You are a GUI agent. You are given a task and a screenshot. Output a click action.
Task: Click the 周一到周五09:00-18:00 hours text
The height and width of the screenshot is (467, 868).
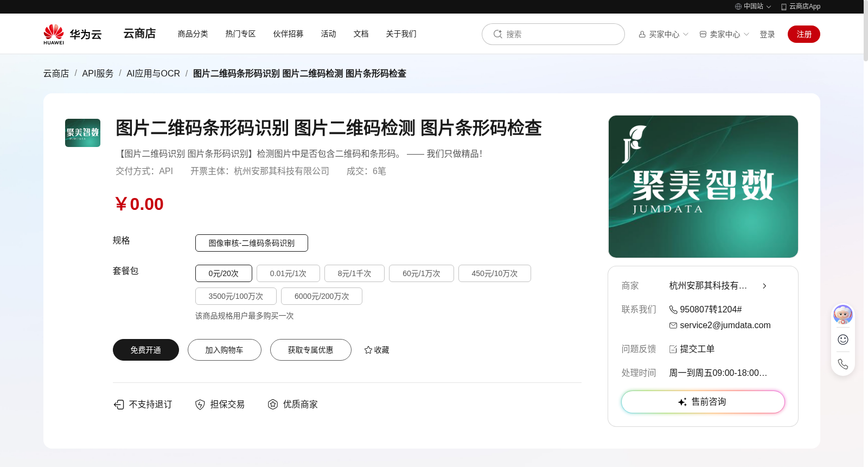coord(718,373)
